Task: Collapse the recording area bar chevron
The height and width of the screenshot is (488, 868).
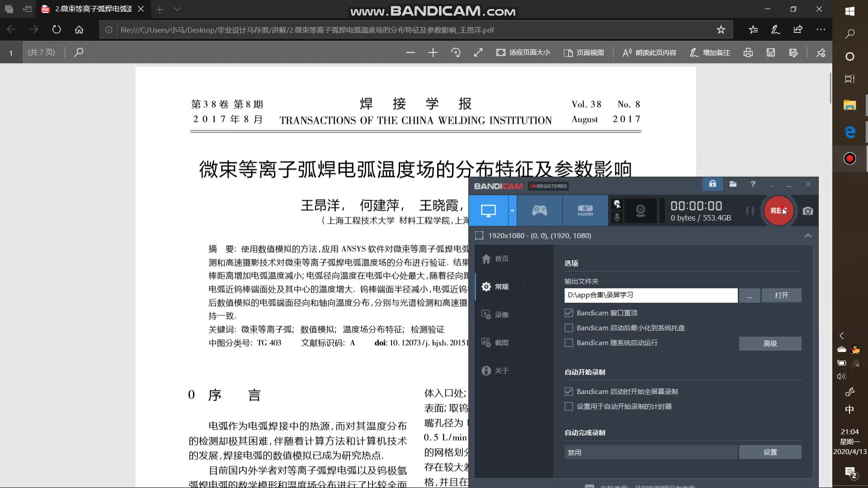Action: pos(808,235)
